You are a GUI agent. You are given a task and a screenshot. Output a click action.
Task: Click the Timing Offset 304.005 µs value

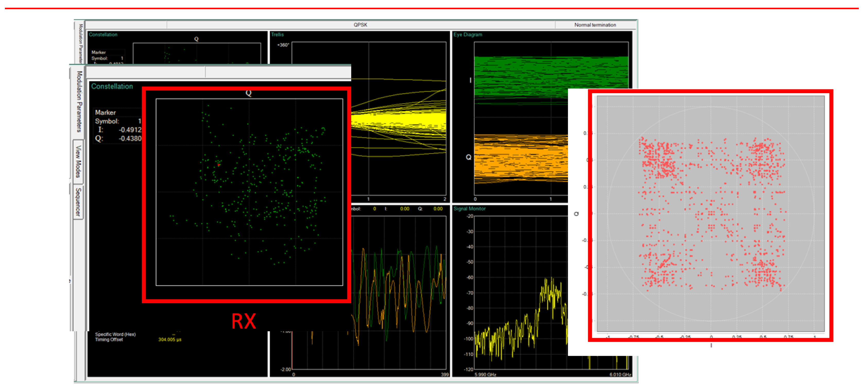[x=170, y=340]
